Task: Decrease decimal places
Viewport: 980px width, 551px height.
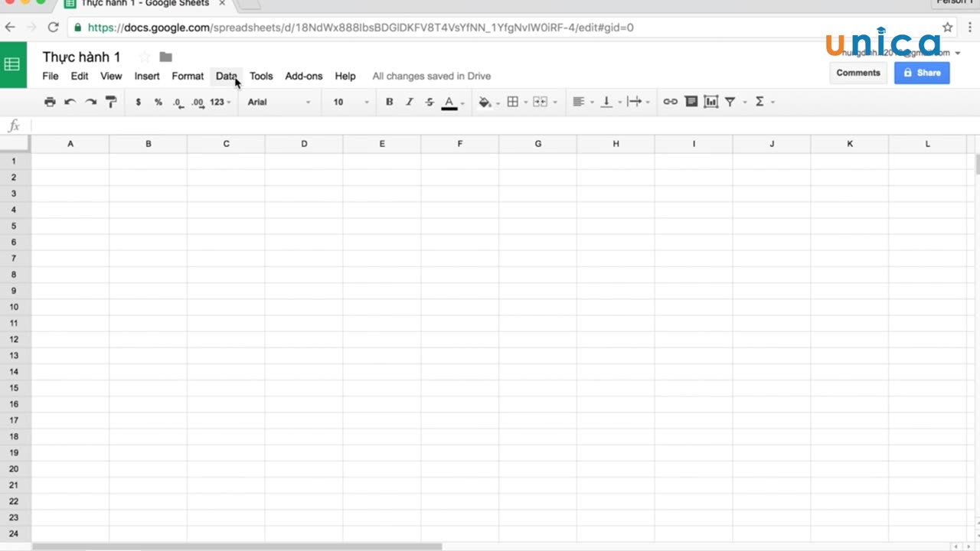Action: (x=178, y=102)
